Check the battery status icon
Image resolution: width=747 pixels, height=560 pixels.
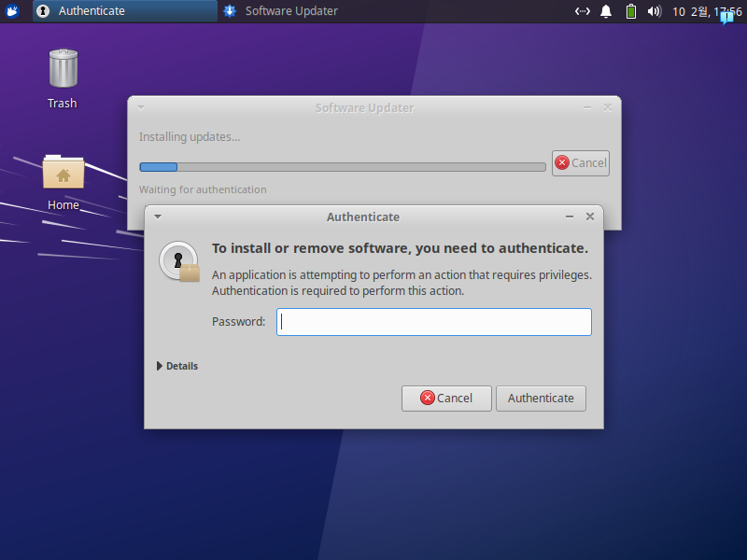pos(631,11)
